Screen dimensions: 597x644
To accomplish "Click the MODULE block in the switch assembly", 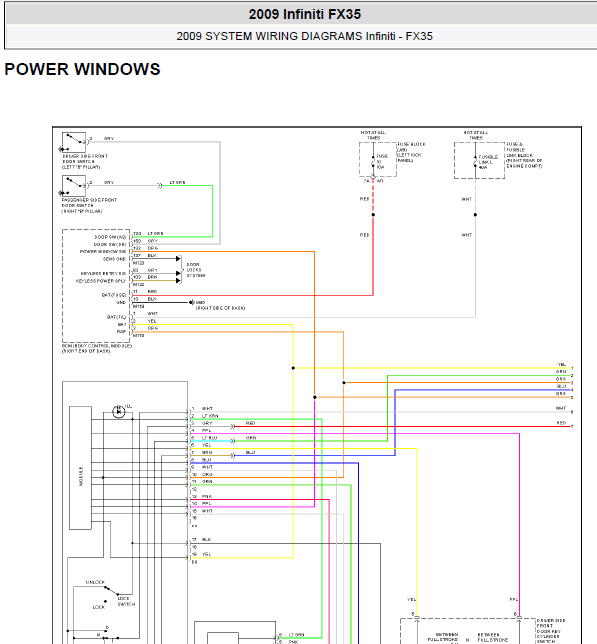I will point(80,468).
